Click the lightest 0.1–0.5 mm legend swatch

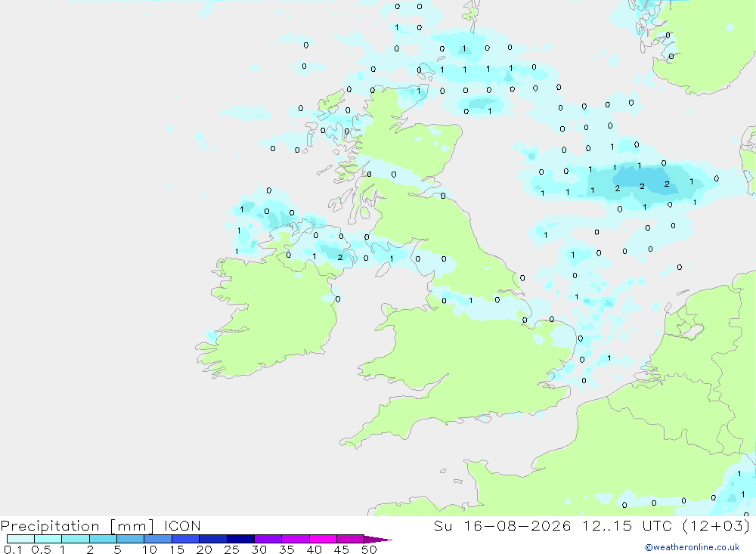point(20,539)
